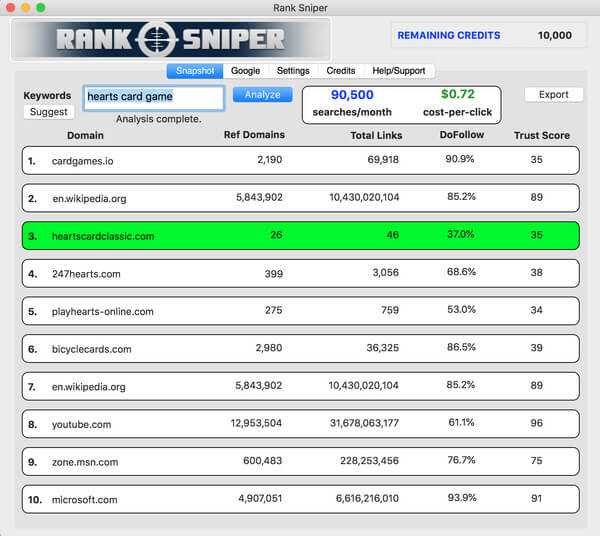
Task: Click ref domains value 275
Action: tap(274, 310)
